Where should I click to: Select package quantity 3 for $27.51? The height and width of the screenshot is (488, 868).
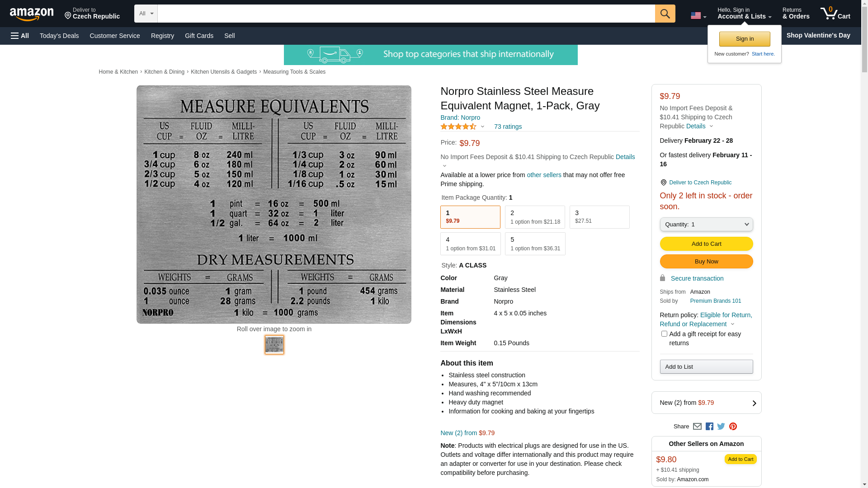599,217
